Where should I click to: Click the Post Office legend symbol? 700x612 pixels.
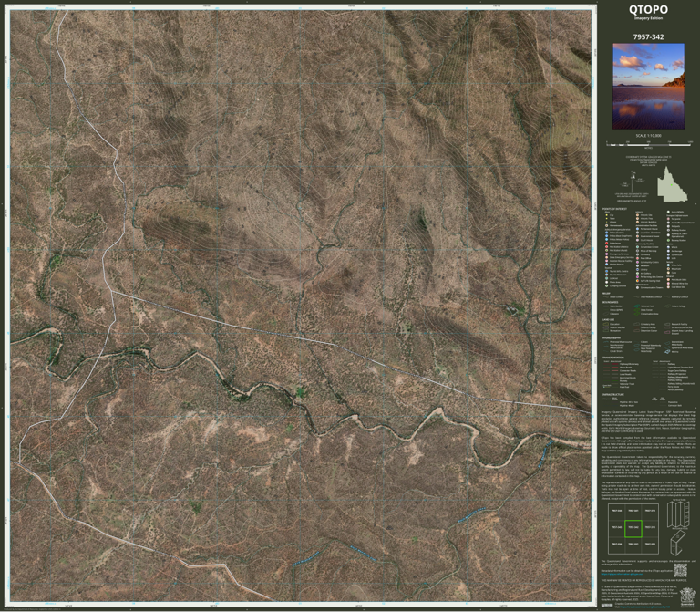[x=637, y=258]
